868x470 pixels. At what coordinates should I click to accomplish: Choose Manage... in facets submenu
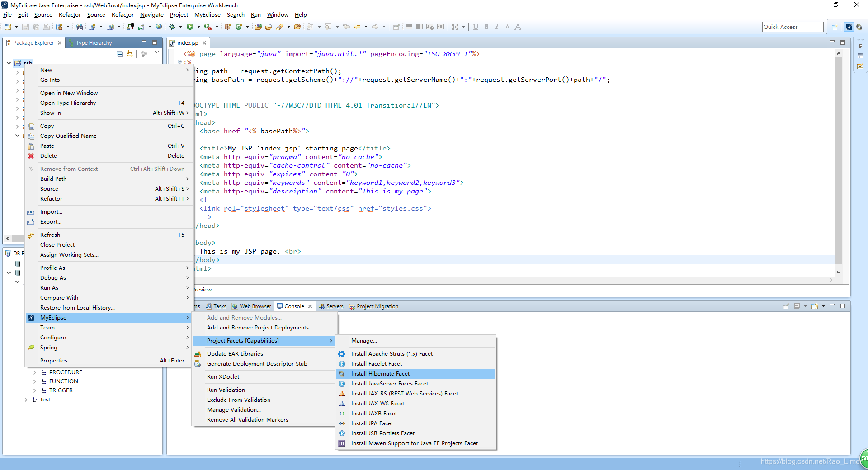point(415,341)
